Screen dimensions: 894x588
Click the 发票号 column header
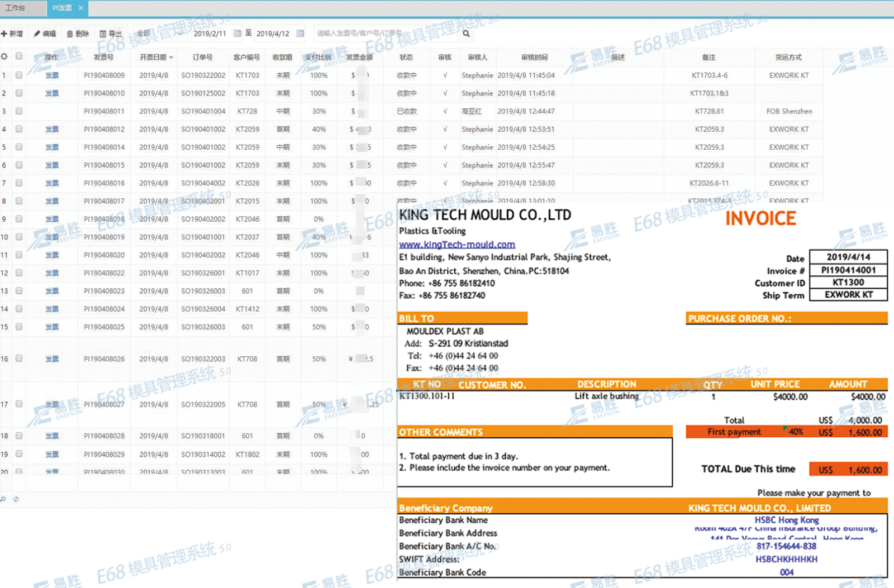(103, 58)
